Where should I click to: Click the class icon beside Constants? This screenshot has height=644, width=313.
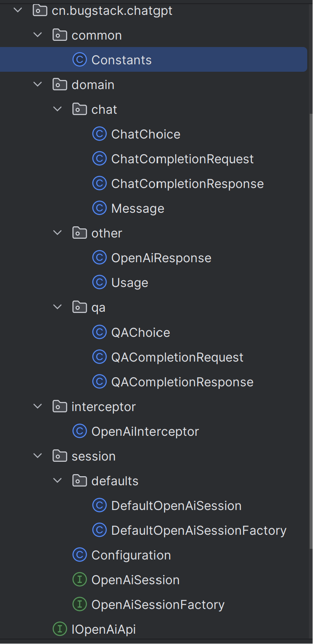tap(79, 60)
